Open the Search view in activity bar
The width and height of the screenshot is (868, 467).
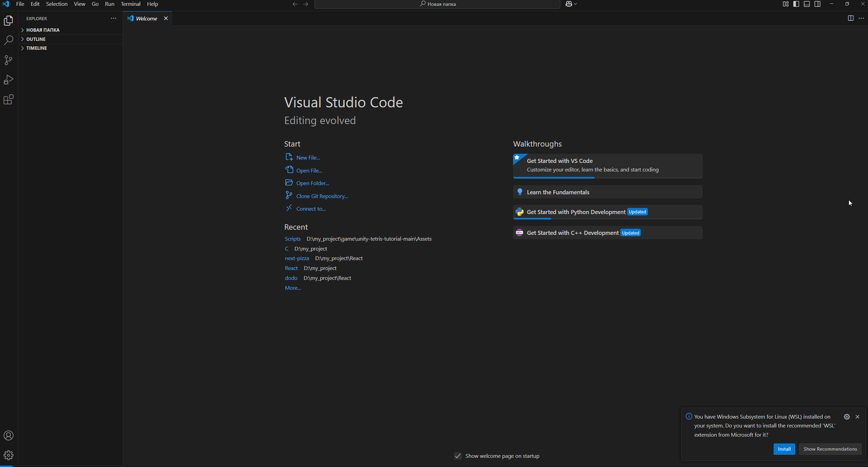click(x=9, y=40)
